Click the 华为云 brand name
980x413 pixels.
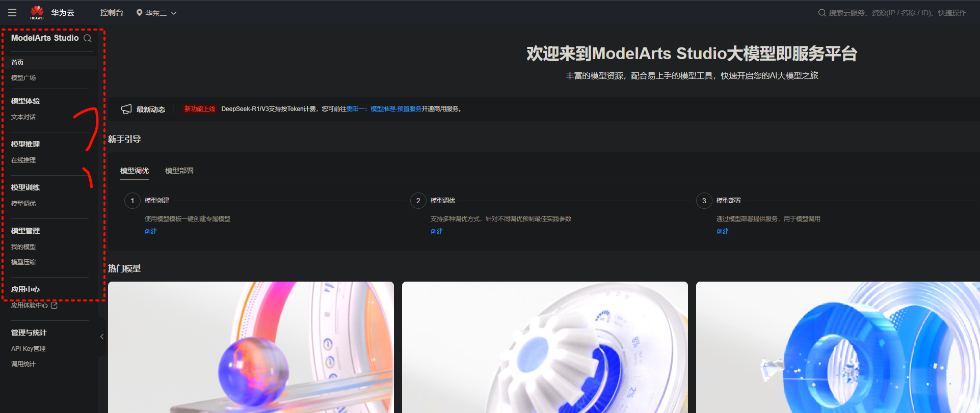(63, 13)
